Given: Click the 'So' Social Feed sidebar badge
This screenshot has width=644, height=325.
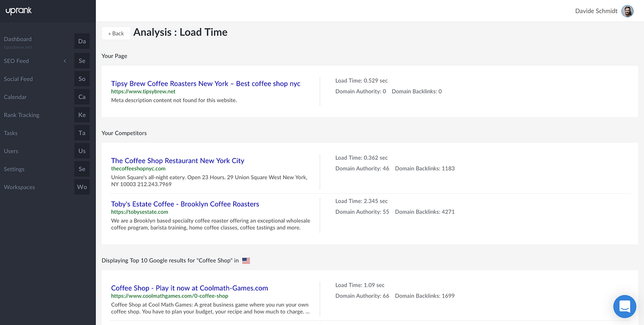Looking at the screenshot, I should point(82,79).
